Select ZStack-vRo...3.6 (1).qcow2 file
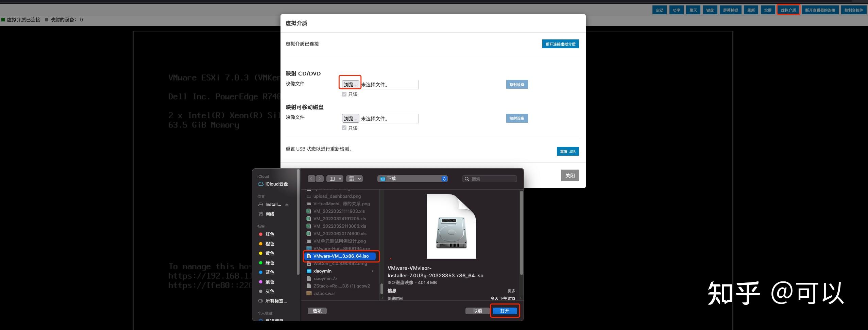The width and height of the screenshot is (868, 330). (x=341, y=286)
